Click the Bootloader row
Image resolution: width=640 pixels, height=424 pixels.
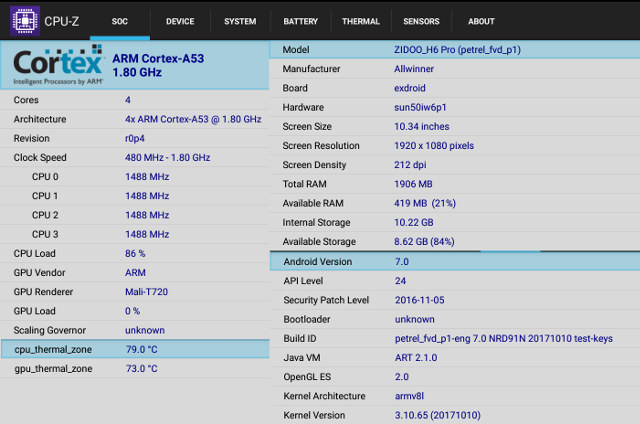[455, 319]
